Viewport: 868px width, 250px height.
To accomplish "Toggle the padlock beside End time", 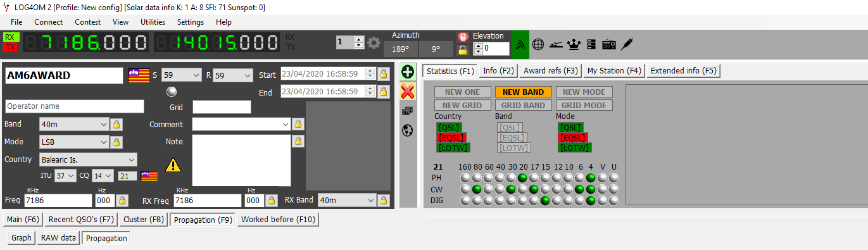I will tap(384, 92).
